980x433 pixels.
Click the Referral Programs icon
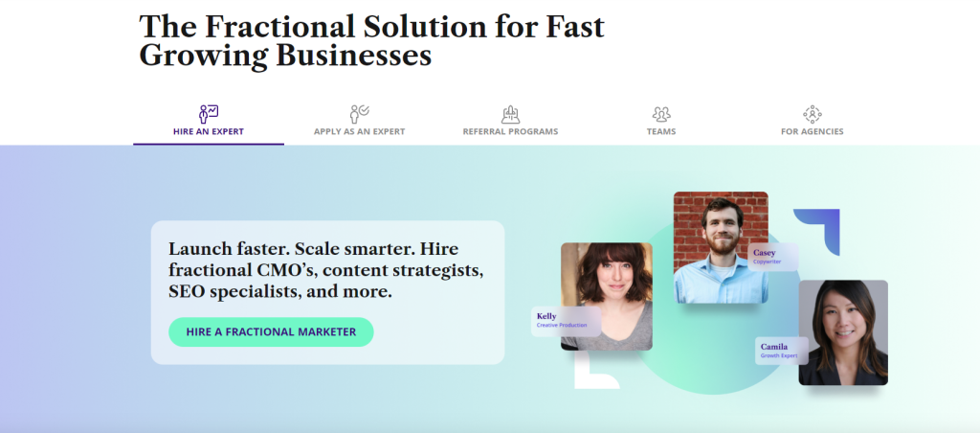tap(511, 114)
